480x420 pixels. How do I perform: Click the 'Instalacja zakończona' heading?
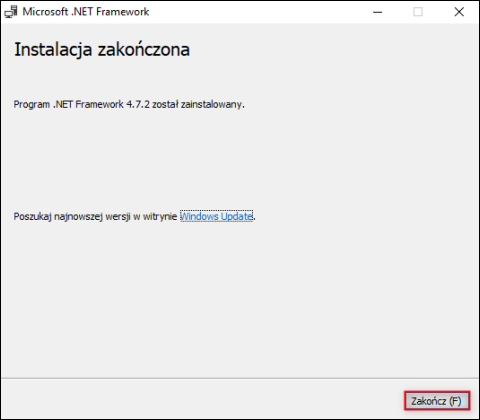[x=102, y=50]
